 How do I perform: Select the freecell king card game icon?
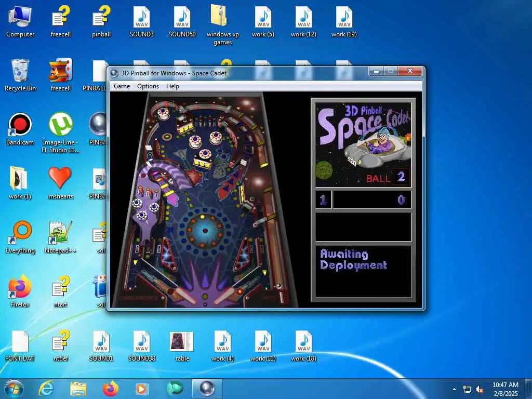coord(61,75)
